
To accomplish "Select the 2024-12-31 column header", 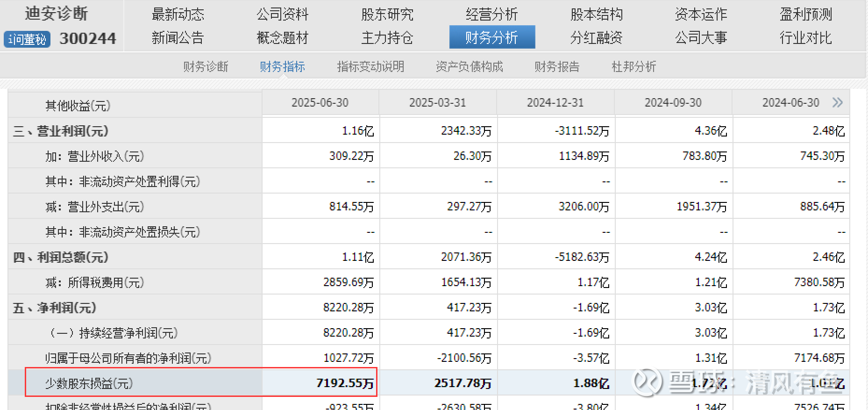I will tap(555, 102).
